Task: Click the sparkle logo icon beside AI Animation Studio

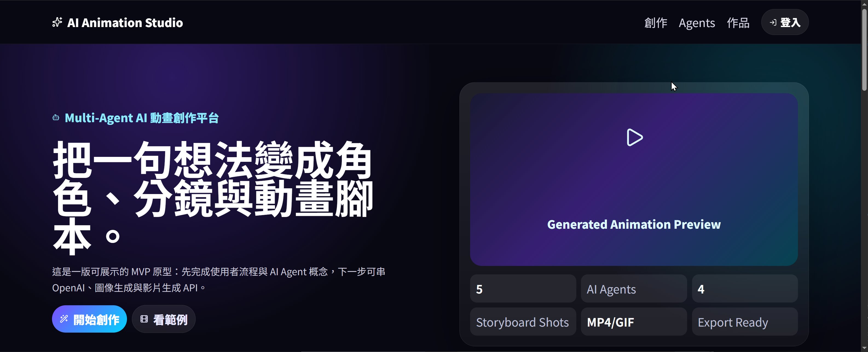Action: pos(57,23)
